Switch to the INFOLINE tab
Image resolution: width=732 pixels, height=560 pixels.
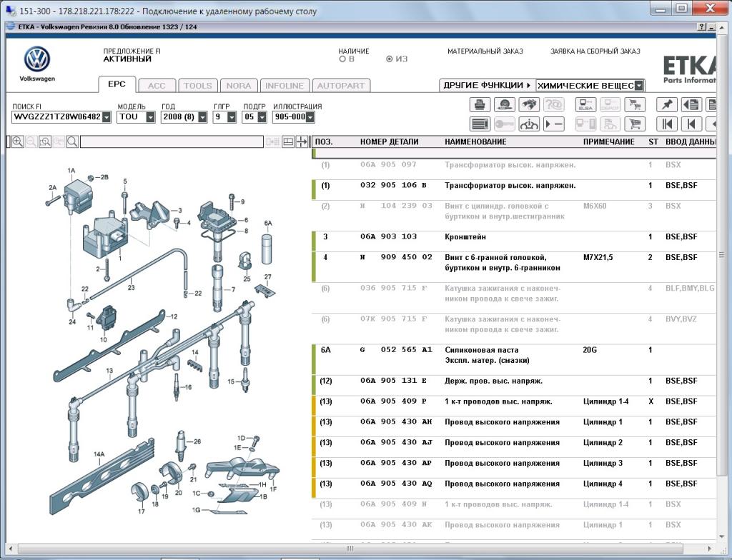[x=285, y=86]
